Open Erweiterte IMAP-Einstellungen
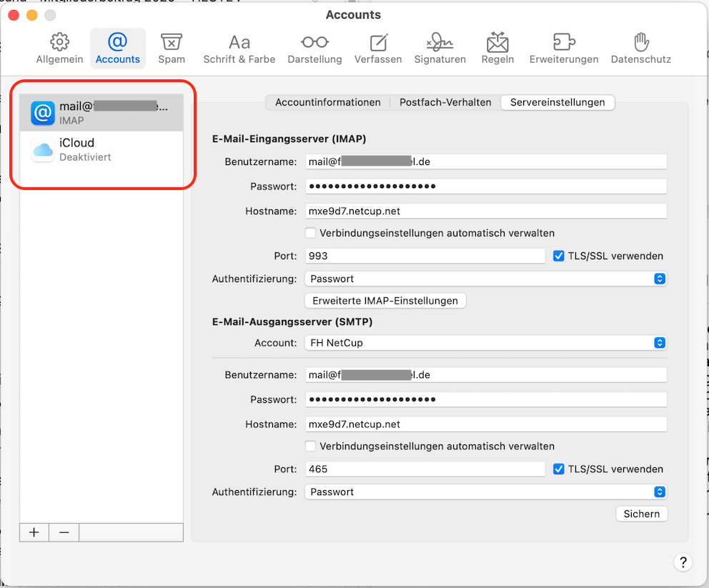The height and width of the screenshot is (588, 709). pyautogui.click(x=385, y=301)
